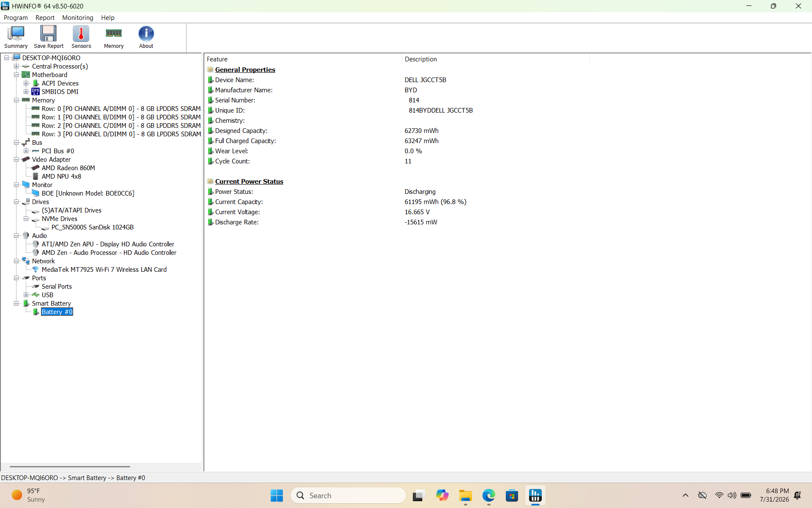The width and height of the screenshot is (812, 508).
Task: Open the Program menu
Action: pyautogui.click(x=16, y=18)
